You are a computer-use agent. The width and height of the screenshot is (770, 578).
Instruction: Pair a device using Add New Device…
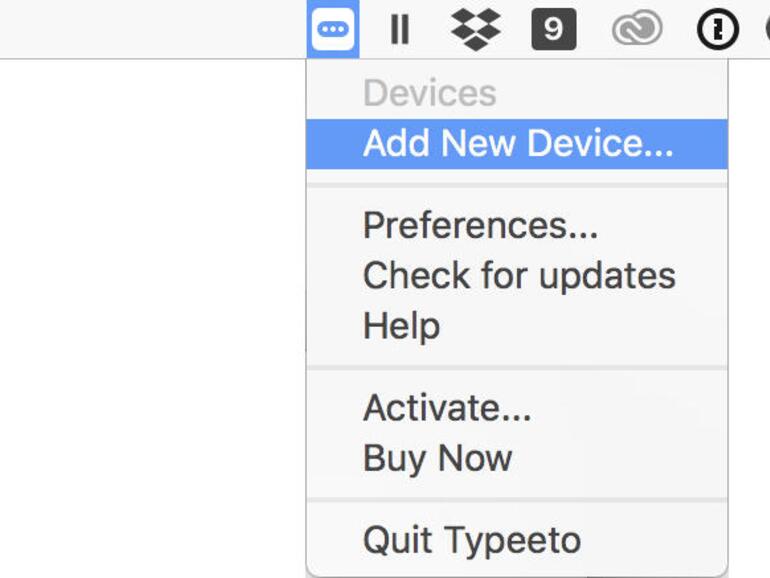[517, 144]
